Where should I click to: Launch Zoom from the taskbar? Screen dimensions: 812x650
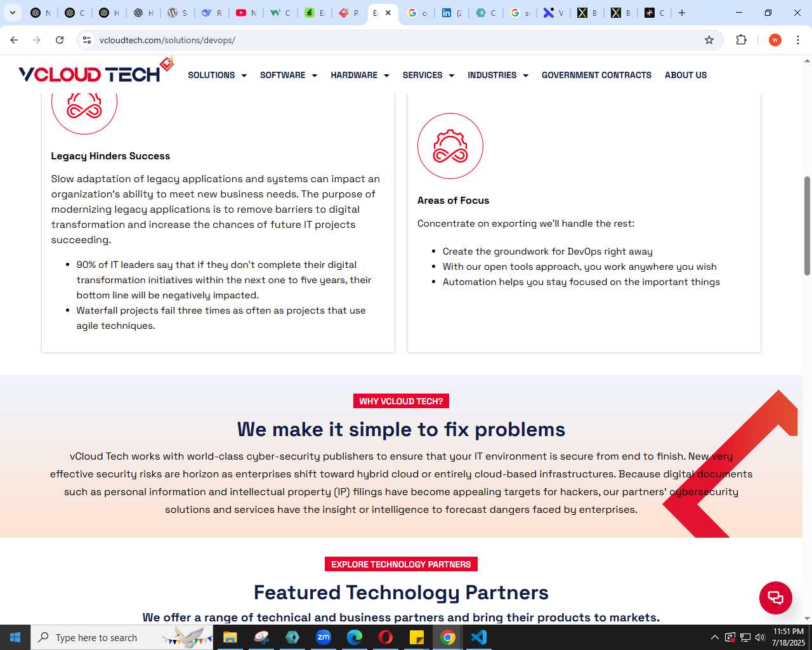pos(324,637)
